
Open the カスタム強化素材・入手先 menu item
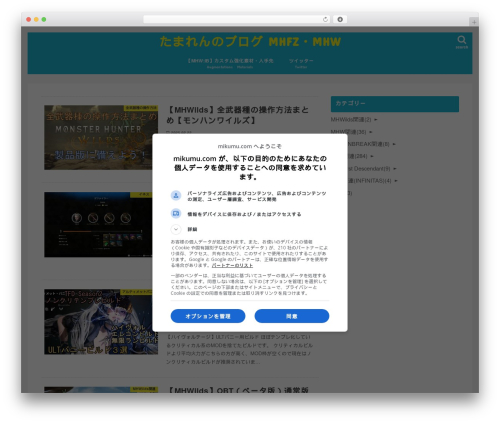[x=230, y=62]
